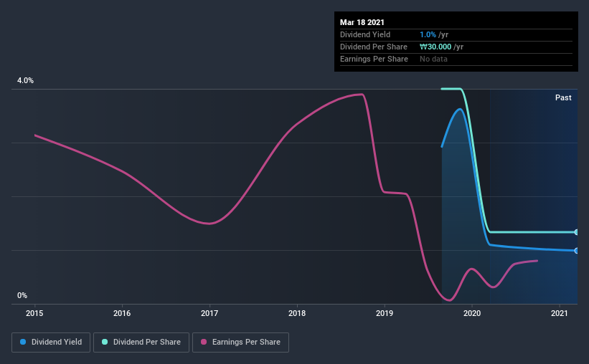The height and width of the screenshot is (364, 589).
Task: Click the 2016 x-axis label
Action: (x=122, y=313)
